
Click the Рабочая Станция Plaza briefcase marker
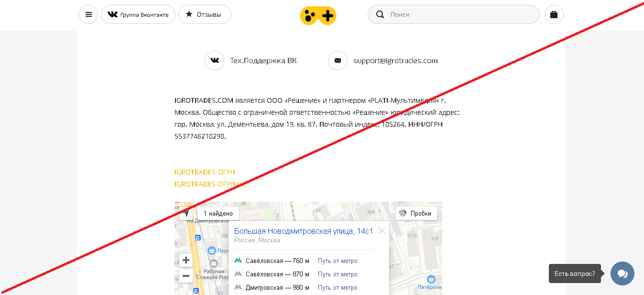[x=213, y=263]
